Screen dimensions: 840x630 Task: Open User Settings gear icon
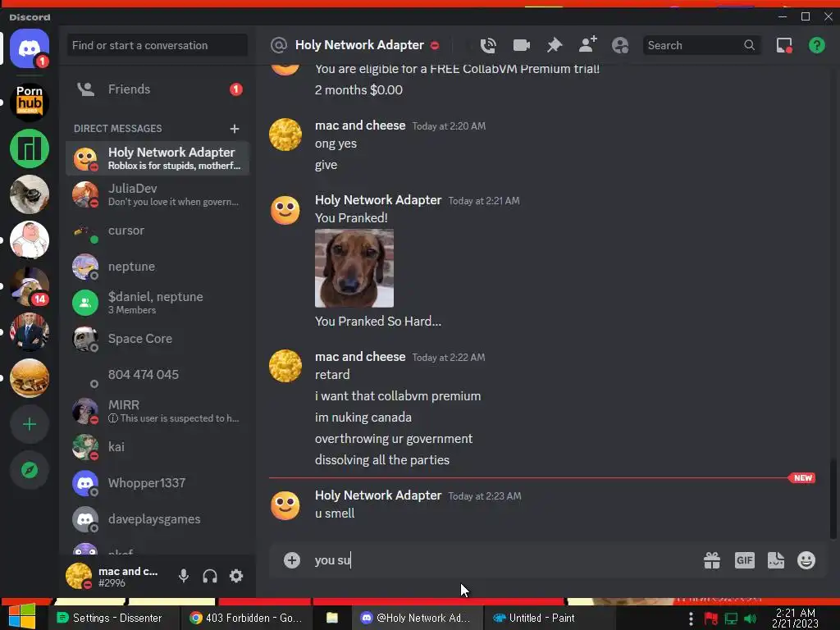[236, 576]
